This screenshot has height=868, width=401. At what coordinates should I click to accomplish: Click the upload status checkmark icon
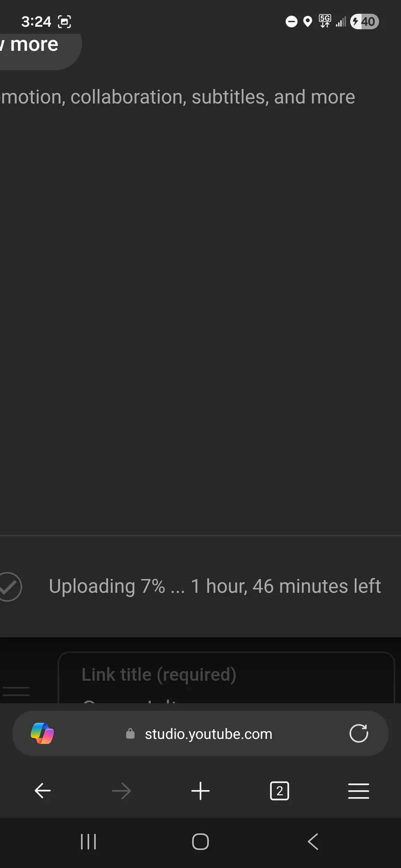pyautogui.click(x=9, y=587)
